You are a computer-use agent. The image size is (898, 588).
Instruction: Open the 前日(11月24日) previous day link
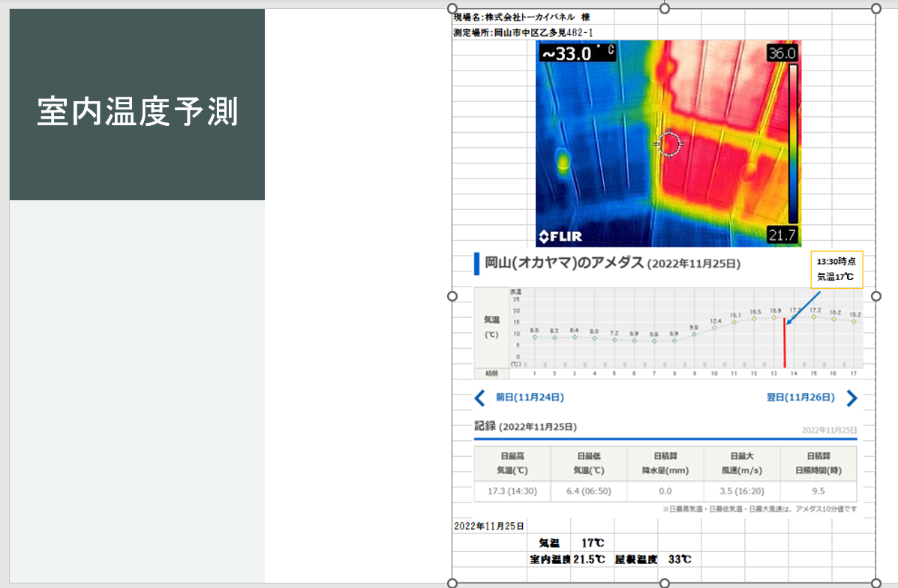click(x=530, y=397)
